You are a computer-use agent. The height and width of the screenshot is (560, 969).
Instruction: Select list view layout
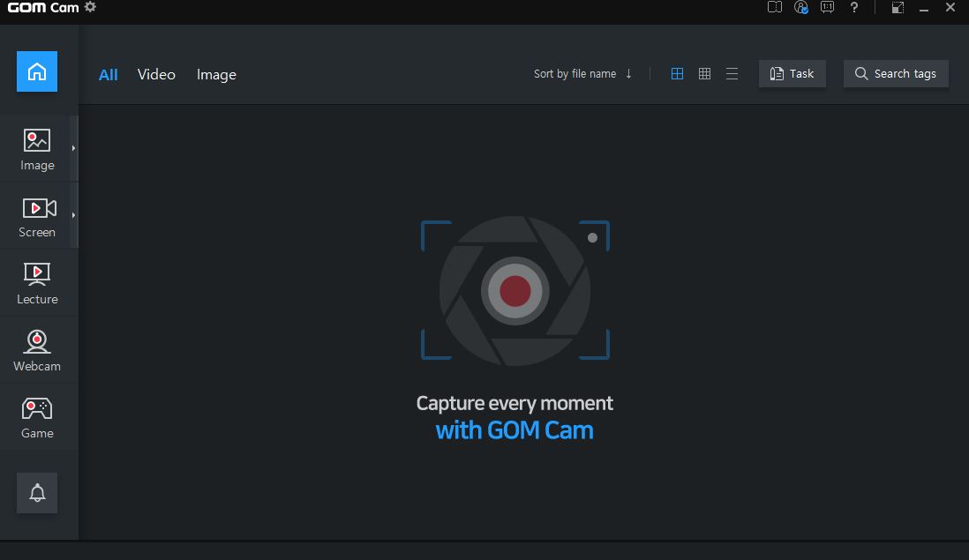tap(732, 73)
